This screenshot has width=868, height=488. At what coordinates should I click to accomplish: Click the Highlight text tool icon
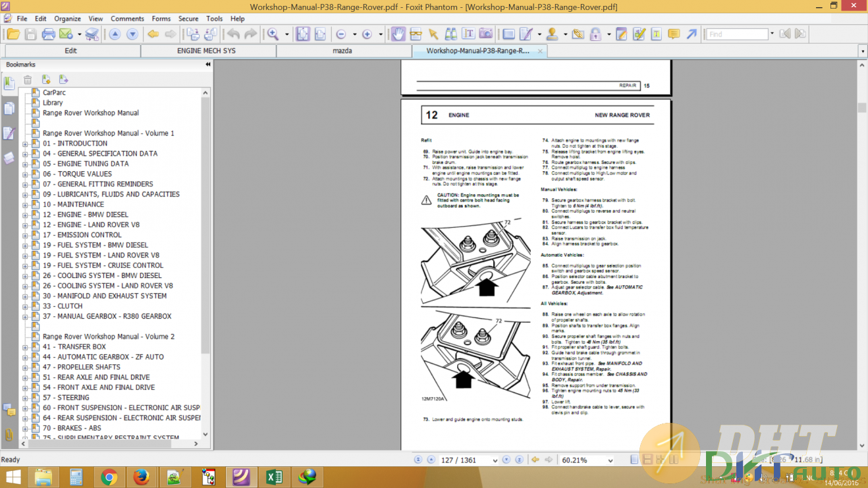point(657,34)
